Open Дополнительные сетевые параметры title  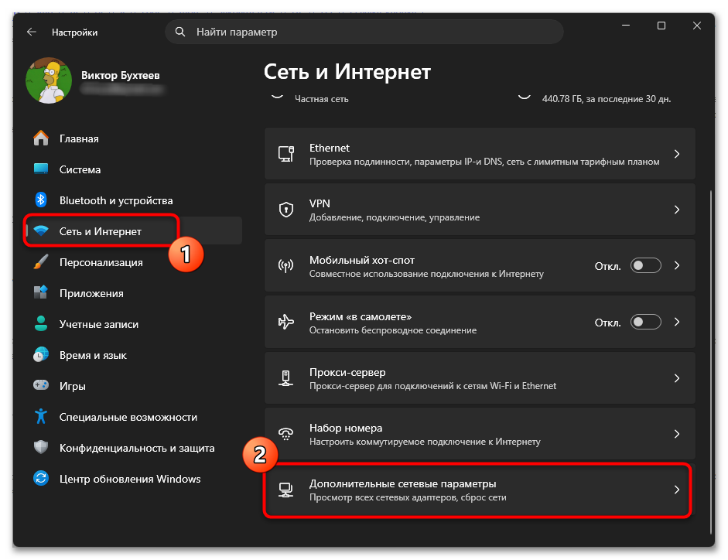click(402, 484)
